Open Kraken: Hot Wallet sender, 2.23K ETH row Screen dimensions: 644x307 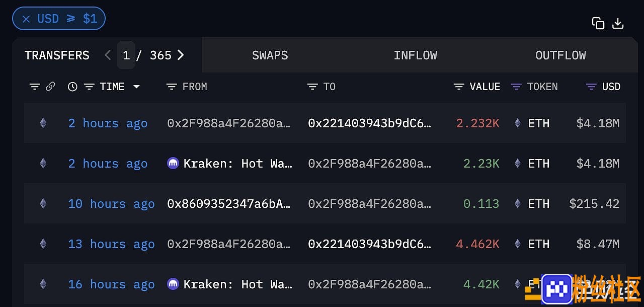[x=230, y=164]
